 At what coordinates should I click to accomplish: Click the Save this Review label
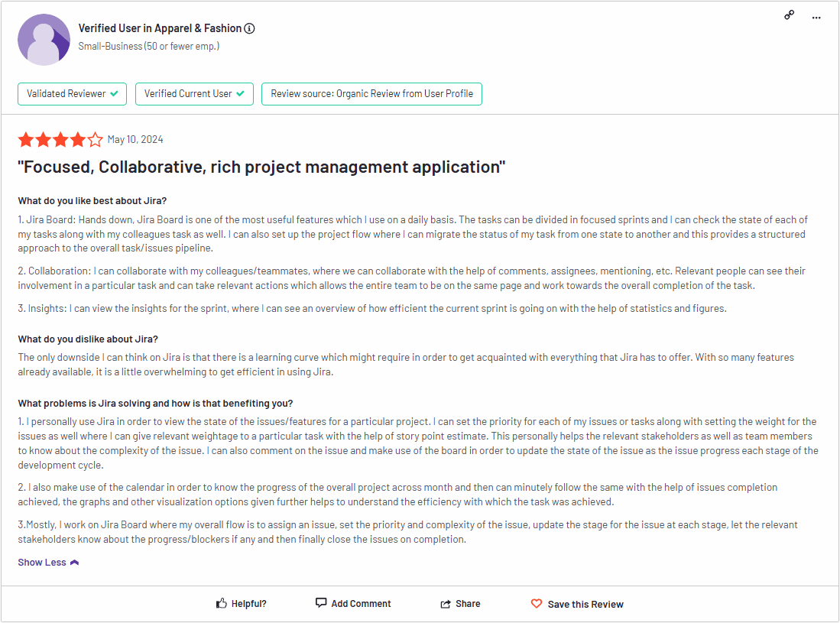point(585,604)
